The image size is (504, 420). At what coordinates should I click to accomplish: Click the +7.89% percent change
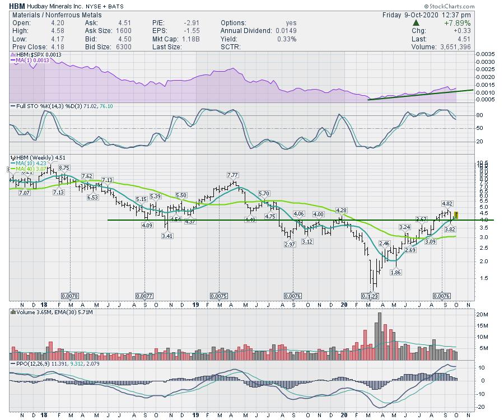458,23
